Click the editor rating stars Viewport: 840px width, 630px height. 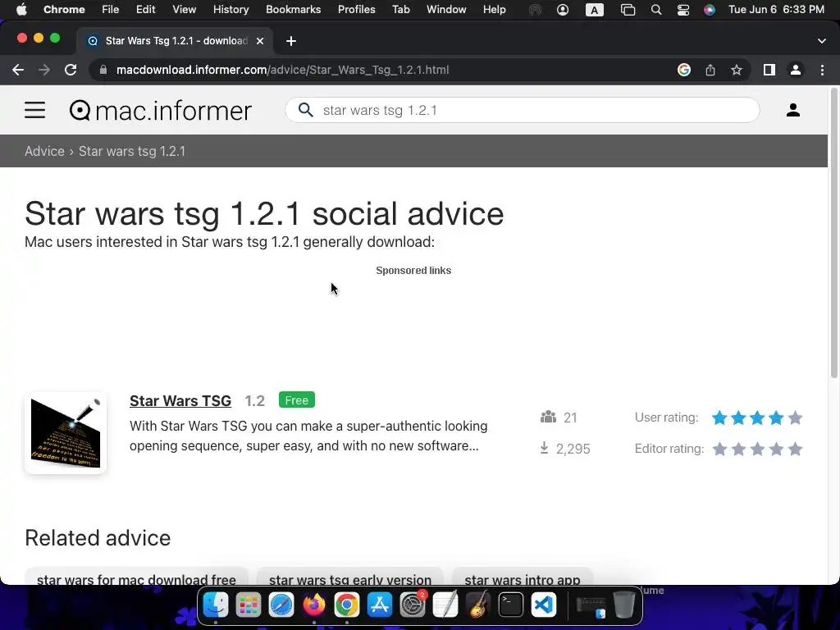click(x=757, y=449)
